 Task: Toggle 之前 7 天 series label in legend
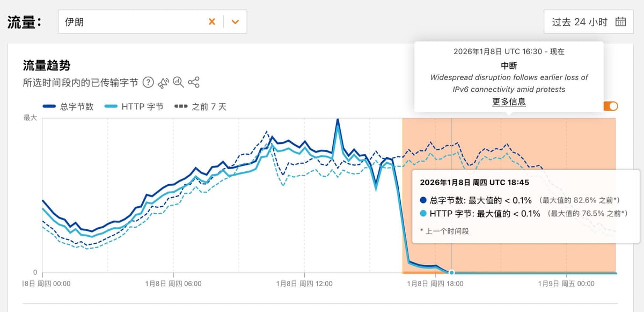point(209,107)
